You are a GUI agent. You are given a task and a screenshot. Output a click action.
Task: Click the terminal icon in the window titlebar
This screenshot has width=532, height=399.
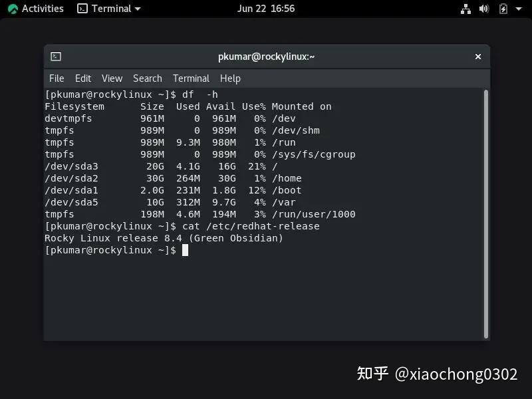pos(55,57)
